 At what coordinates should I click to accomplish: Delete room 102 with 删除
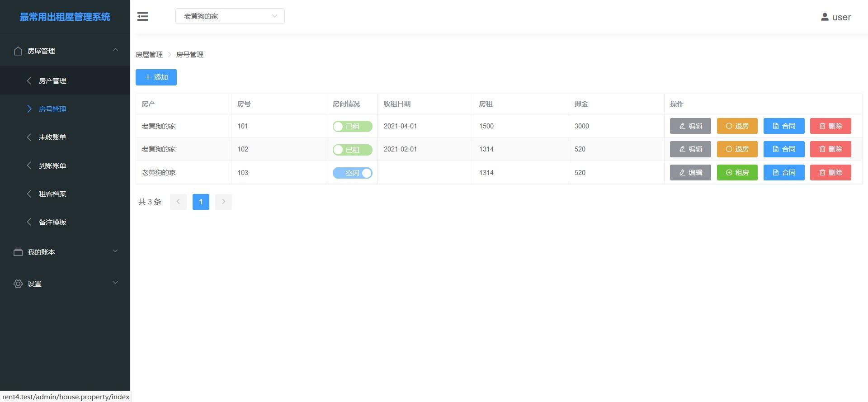click(830, 149)
